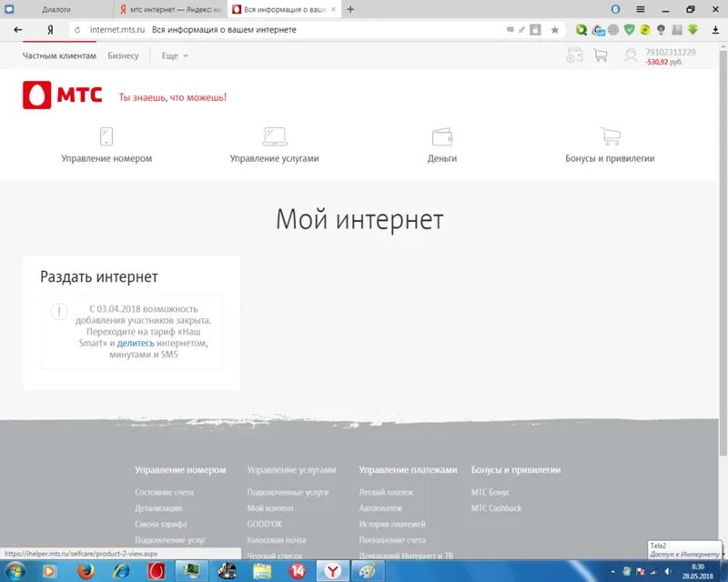Open Yandex home button 'Я'

point(50,30)
